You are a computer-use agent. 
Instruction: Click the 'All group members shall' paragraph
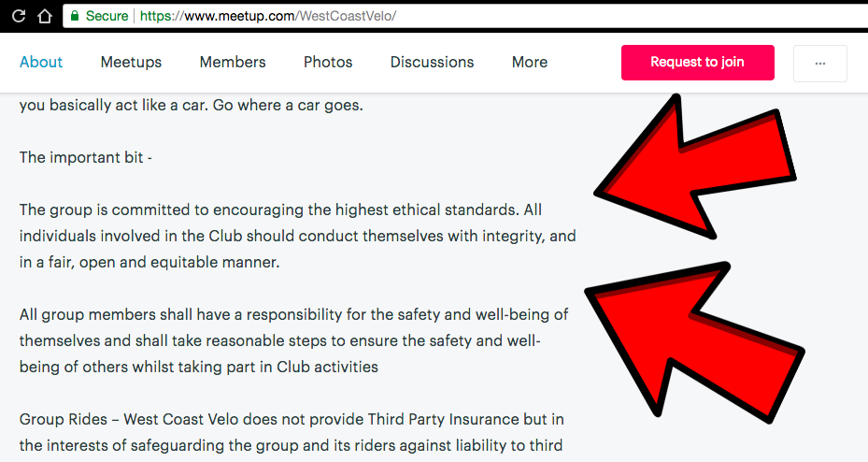tap(294, 340)
